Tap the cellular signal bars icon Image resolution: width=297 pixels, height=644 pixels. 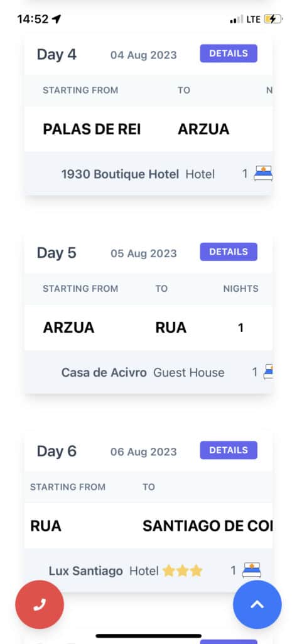pyautogui.click(x=236, y=19)
